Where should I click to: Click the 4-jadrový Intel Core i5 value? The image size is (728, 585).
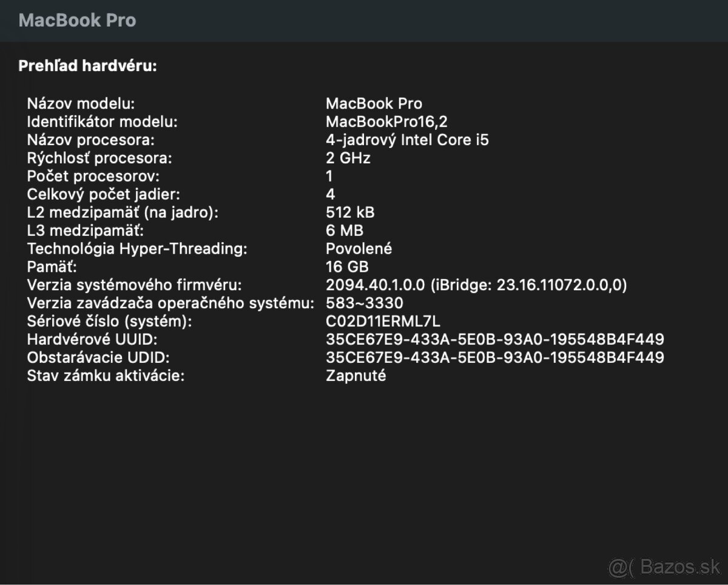click(407, 140)
